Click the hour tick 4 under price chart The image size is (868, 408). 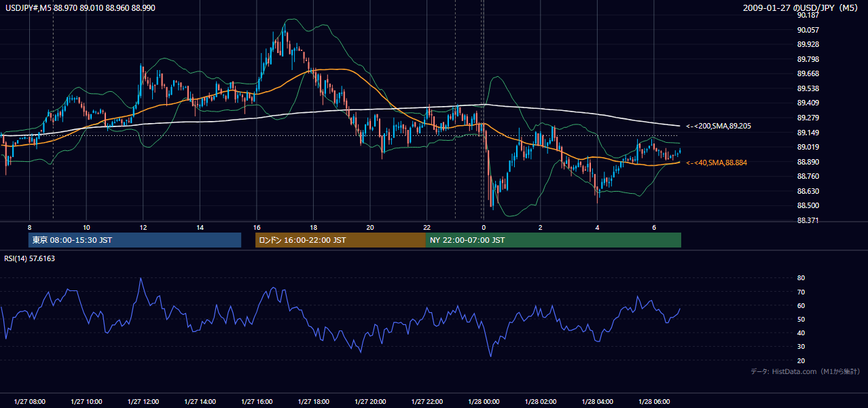(x=597, y=227)
